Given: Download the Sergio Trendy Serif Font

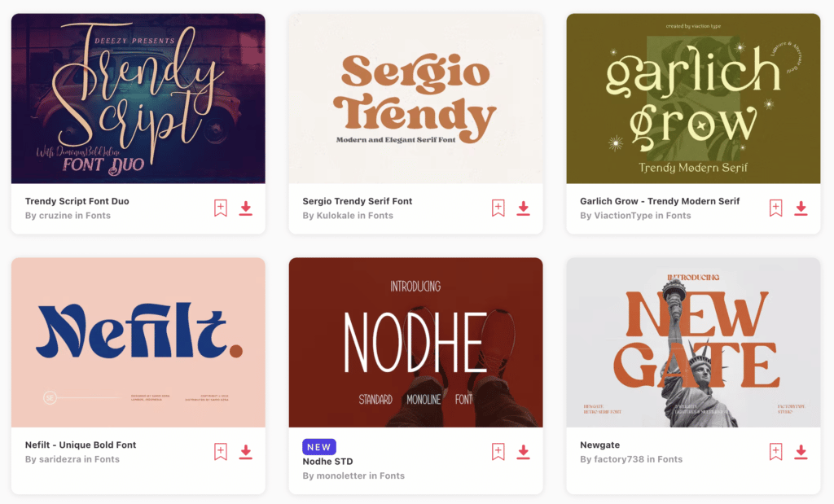Looking at the screenshot, I should [524, 208].
